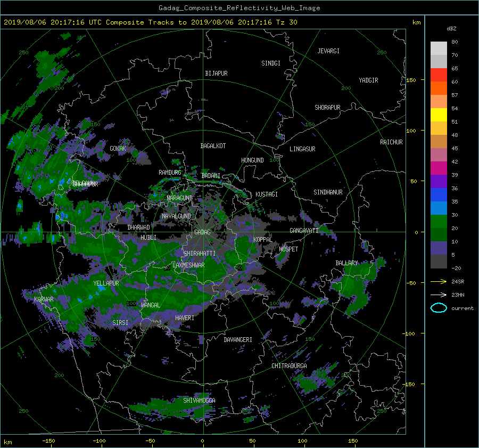Click the LAXMESHWAR city label

[188, 265]
